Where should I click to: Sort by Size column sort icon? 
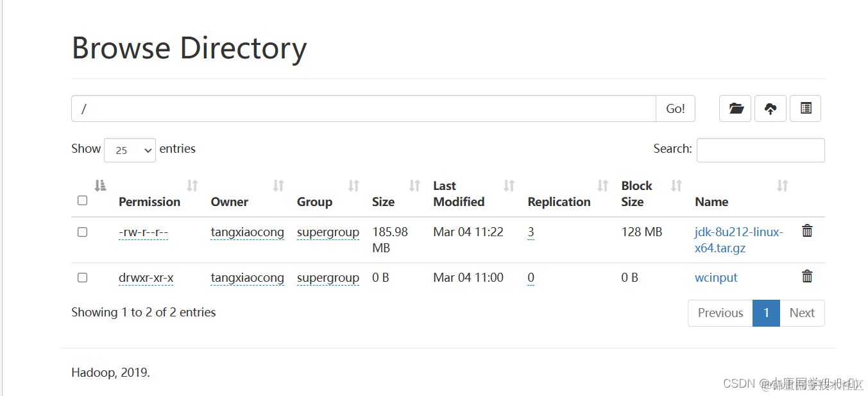tap(415, 186)
